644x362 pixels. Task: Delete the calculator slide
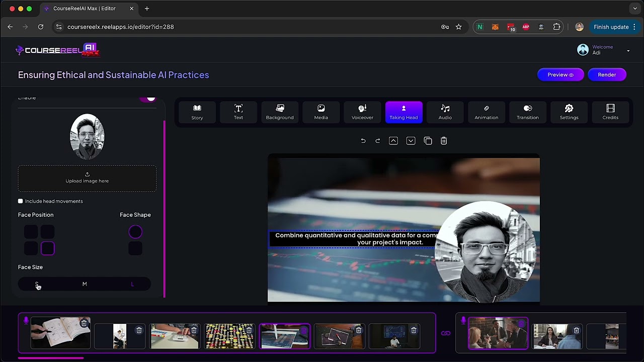tap(194, 330)
